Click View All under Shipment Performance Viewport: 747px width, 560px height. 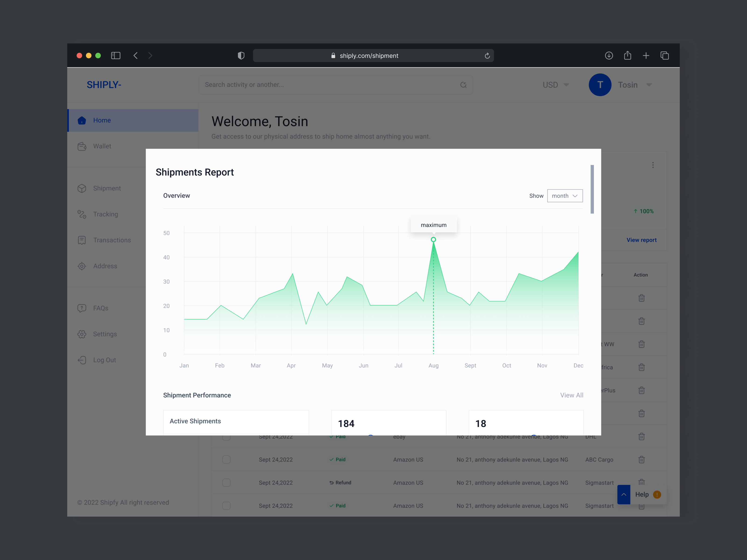point(571,395)
